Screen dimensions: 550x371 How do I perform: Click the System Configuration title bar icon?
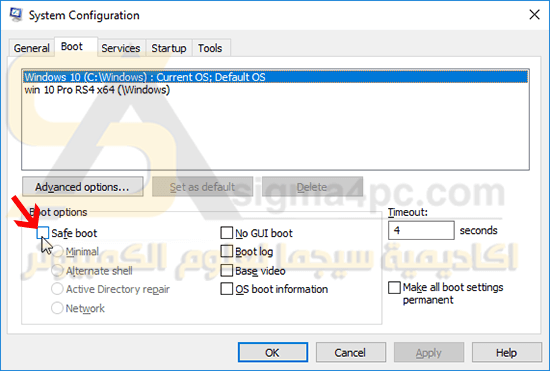point(16,15)
